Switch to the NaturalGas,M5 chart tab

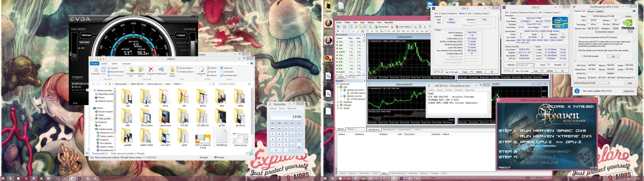click(389, 130)
